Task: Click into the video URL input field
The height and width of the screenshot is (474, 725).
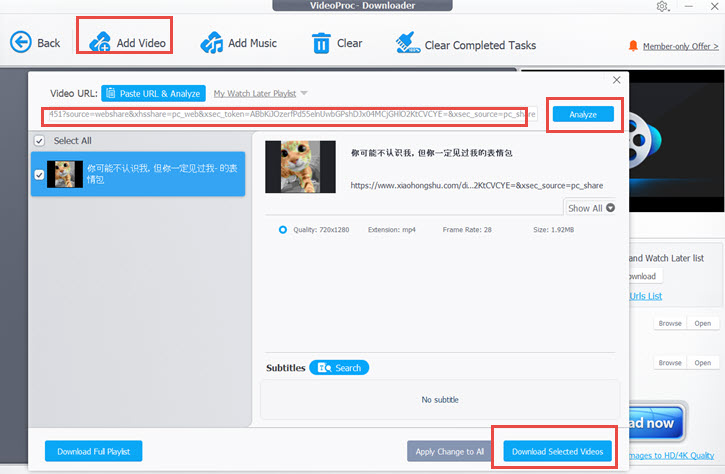Action: (292, 114)
